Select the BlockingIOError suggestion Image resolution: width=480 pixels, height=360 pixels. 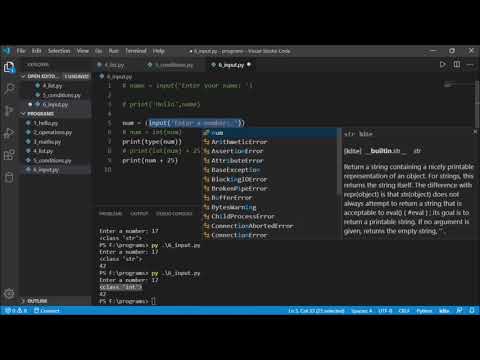(270, 179)
